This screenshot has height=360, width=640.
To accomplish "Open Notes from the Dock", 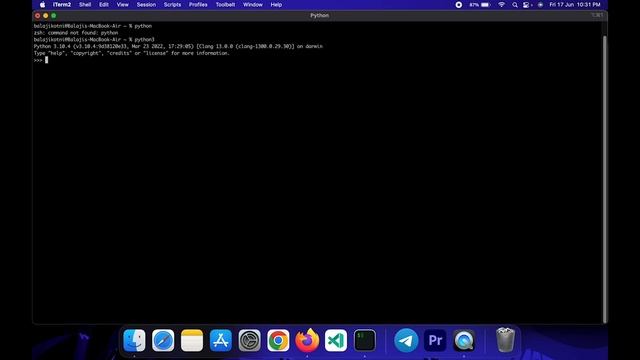I will tap(192, 340).
